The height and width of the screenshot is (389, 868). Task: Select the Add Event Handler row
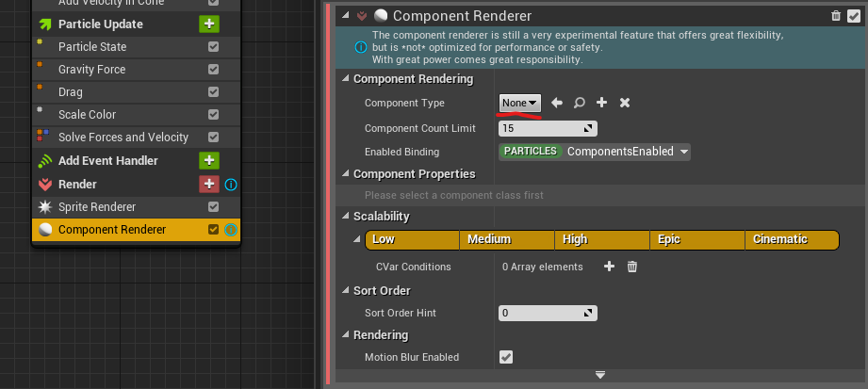click(x=136, y=160)
